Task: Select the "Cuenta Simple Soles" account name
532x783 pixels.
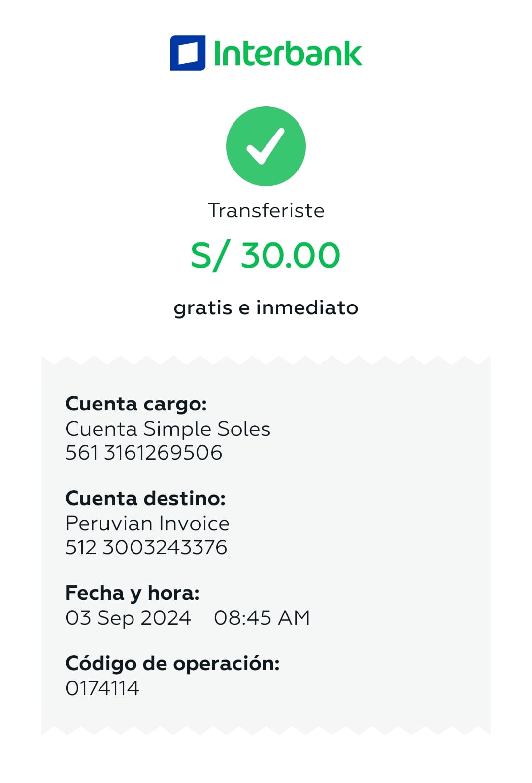Action: [x=168, y=429]
